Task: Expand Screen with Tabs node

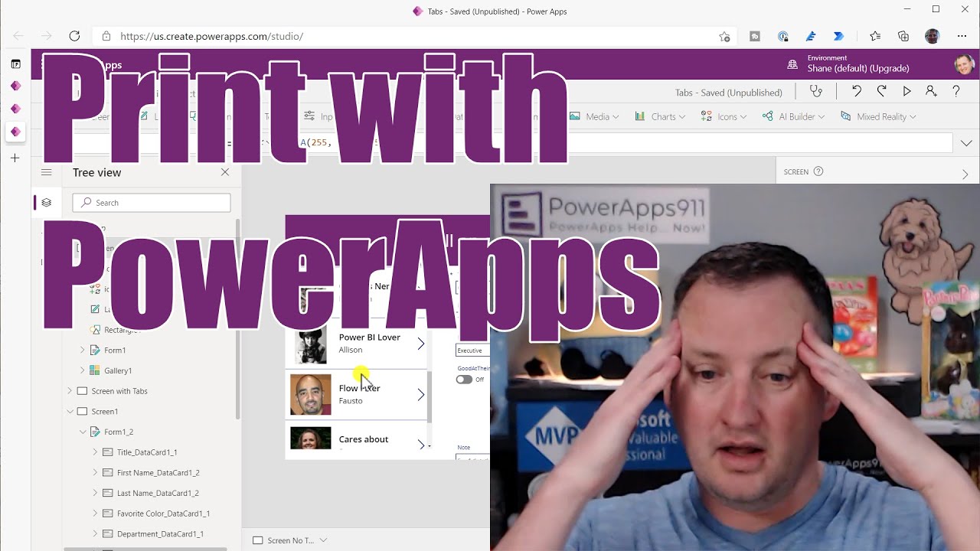Action: [70, 391]
